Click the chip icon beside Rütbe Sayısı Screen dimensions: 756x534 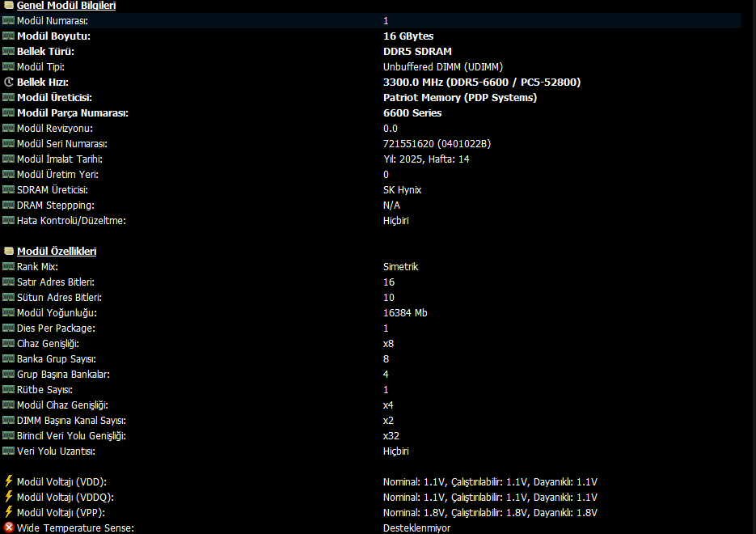click(x=8, y=389)
